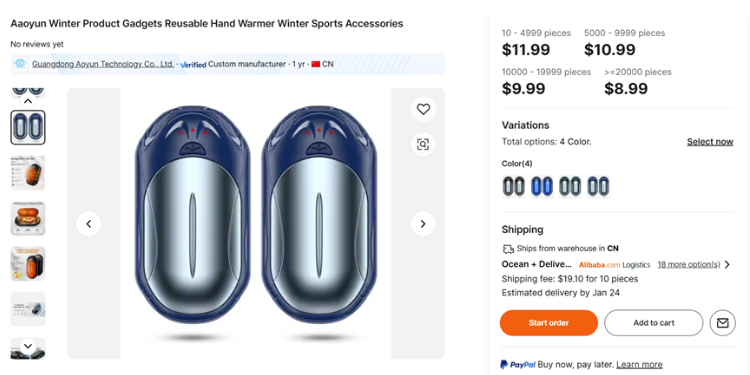Expand 18 more shipping options chevron
Image resolution: width=750 pixels, height=375 pixels.
coord(727,265)
